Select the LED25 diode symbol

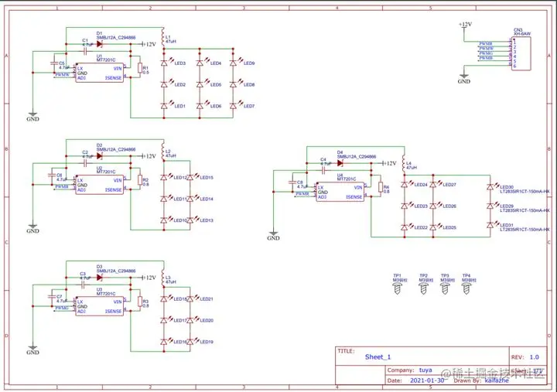[x=433, y=227]
